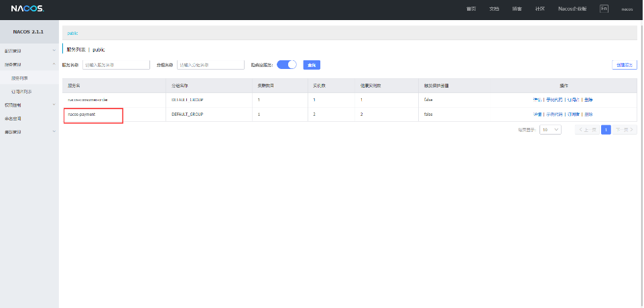Click the 服务名 column header

[74, 86]
